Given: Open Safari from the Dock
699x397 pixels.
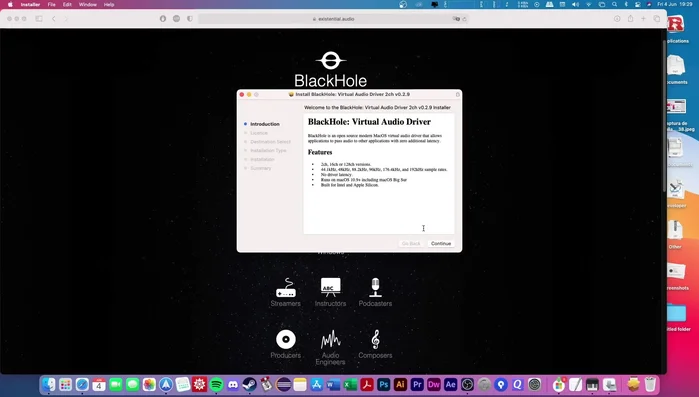Looking at the screenshot, I should pos(82,384).
